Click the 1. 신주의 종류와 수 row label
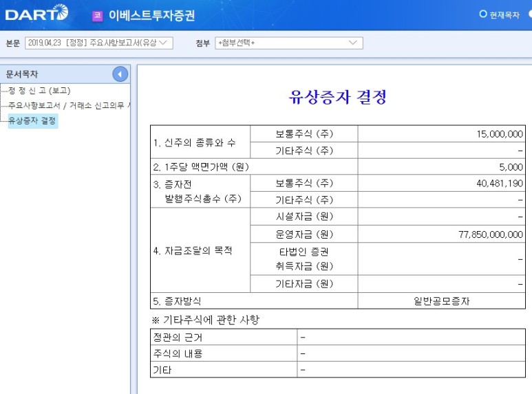This screenshot has width=532, height=394. point(194,143)
